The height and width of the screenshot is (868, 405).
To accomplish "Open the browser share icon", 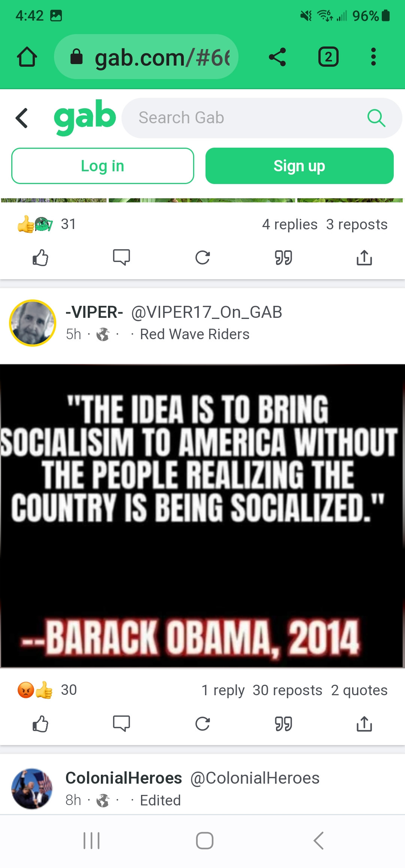I will coord(277,57).
